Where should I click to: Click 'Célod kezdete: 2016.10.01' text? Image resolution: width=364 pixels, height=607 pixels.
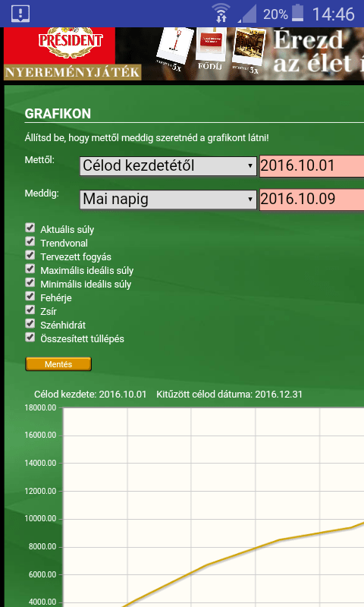tap(90, 394)
